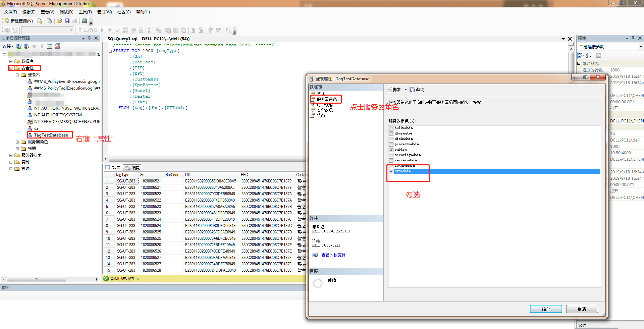Viewport: 644px width, 329px height.
Task: Check the securityadmin server role
Action: click(x=391, y=155)
